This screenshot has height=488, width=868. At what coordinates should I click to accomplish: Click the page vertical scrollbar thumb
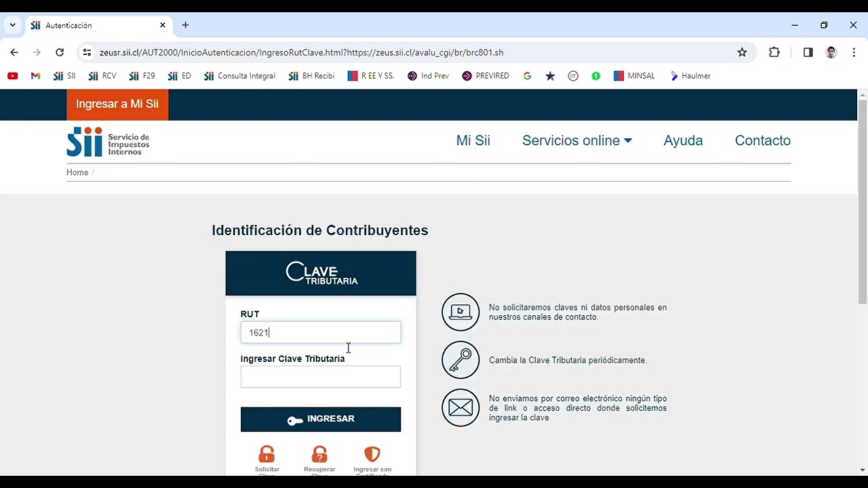pyautogui.click(x=862, y=201)
